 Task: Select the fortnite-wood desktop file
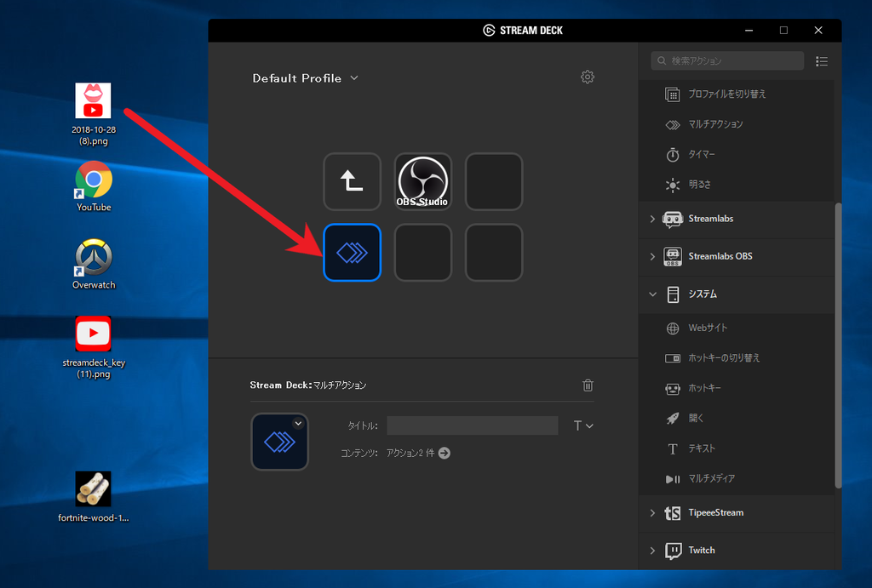tap(94, 497)
